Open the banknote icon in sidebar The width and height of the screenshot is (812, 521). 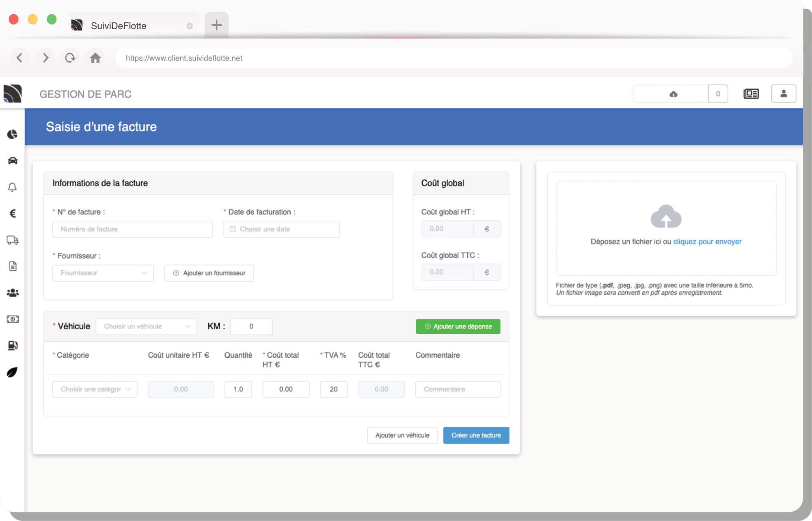coord(13,319)
